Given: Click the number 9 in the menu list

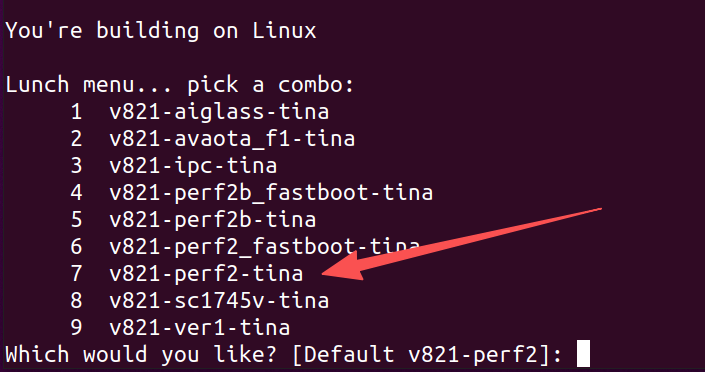Looking at the screenshot, I should [x=76, y=327].
